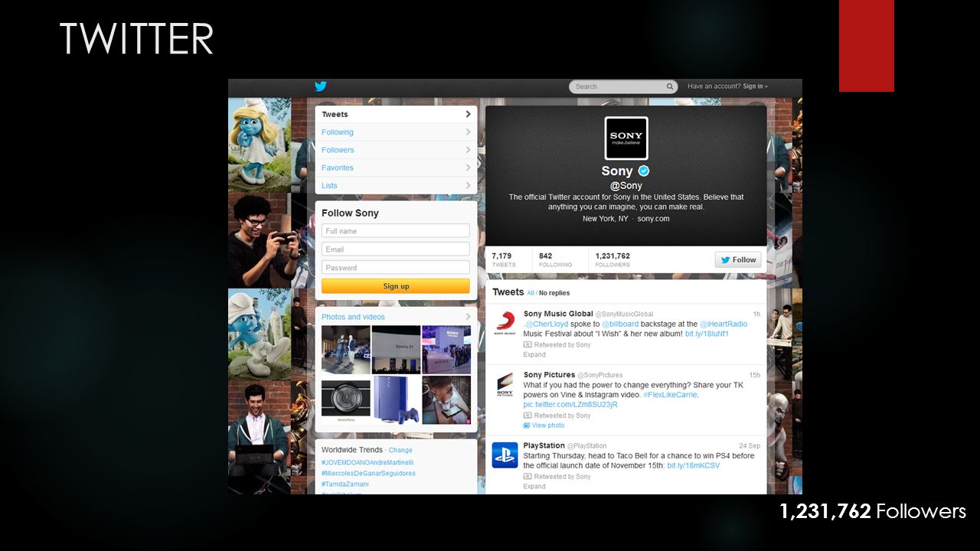Switch tweet filter to All
980x551 pixels.
(531, 293)
